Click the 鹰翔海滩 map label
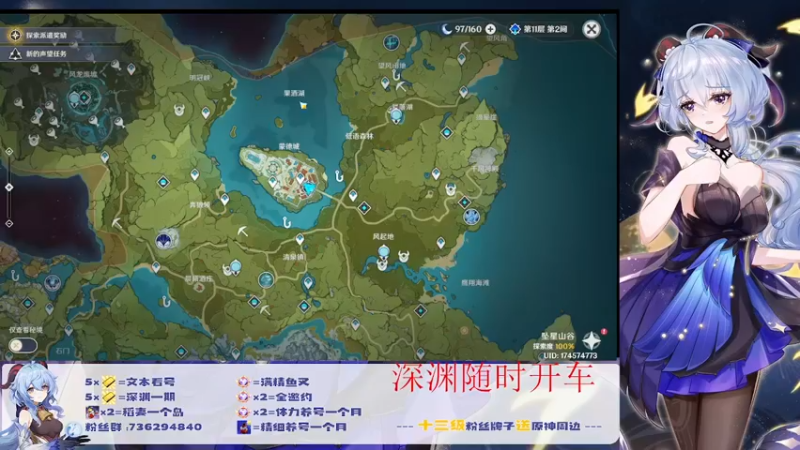Image resolution: width=800 pixels, height=450 pixels. (x=475, y=282)
